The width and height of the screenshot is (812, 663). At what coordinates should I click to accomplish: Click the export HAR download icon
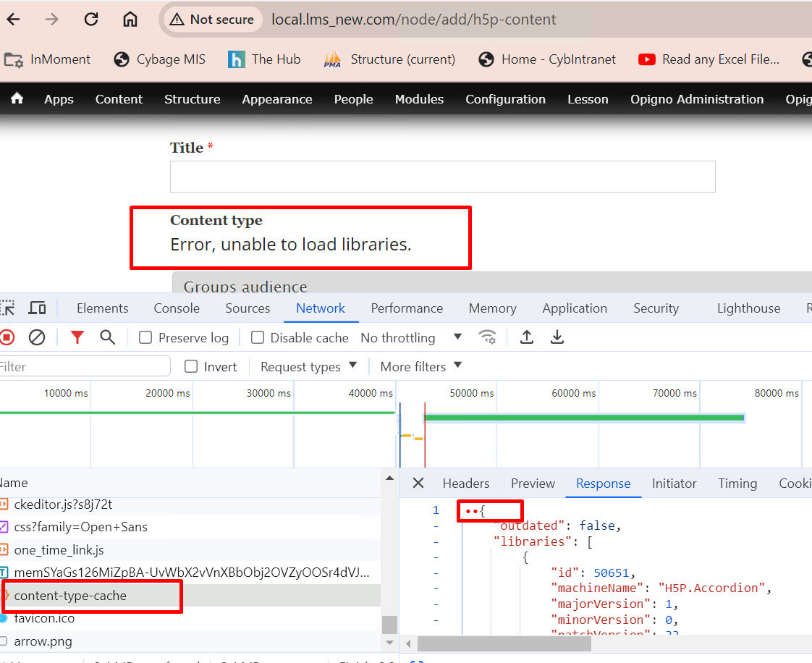tap(557, 337)
